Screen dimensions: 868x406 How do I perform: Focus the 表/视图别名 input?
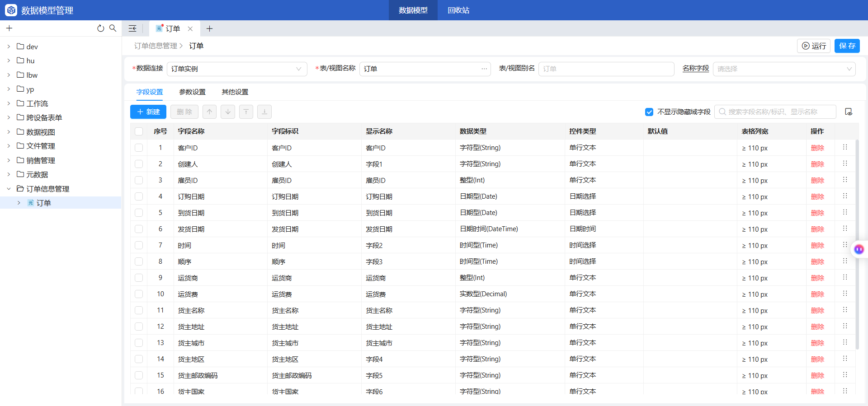(x=606, y=69)
